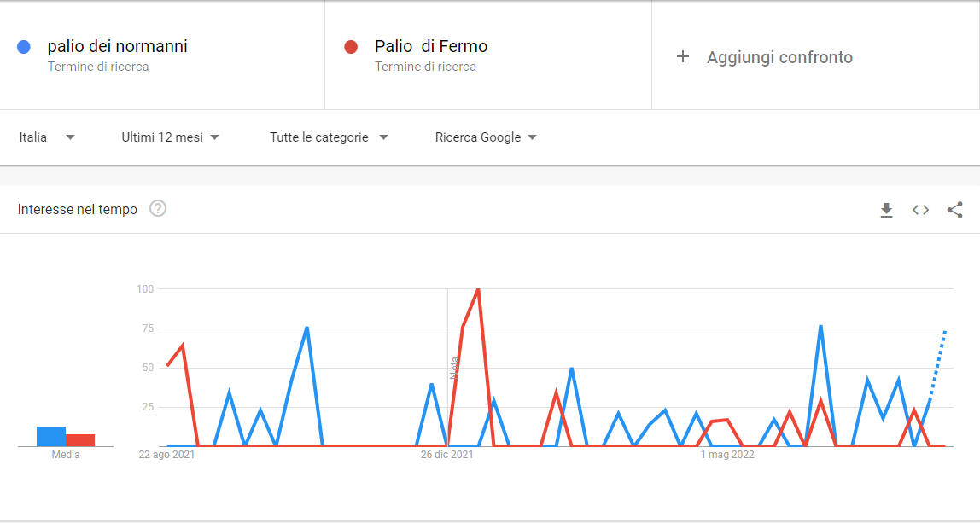Click Aggiungi confronto to add a term
980x523 pixels.
point(779,57)
